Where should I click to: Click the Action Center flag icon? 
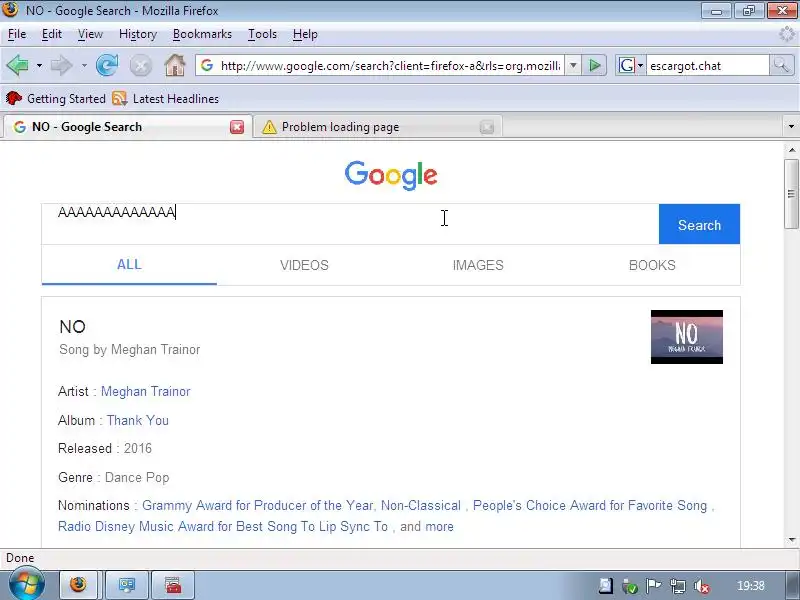(x=654, y=586)
